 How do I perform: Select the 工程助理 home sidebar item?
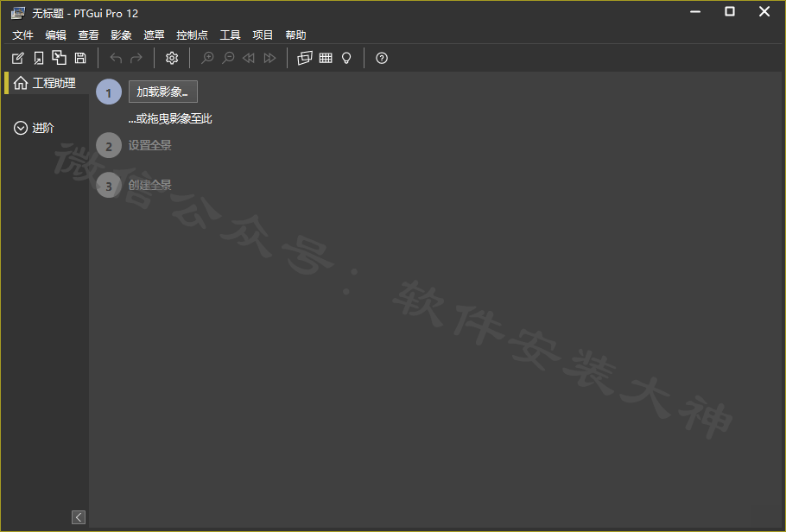click(45, 83)
